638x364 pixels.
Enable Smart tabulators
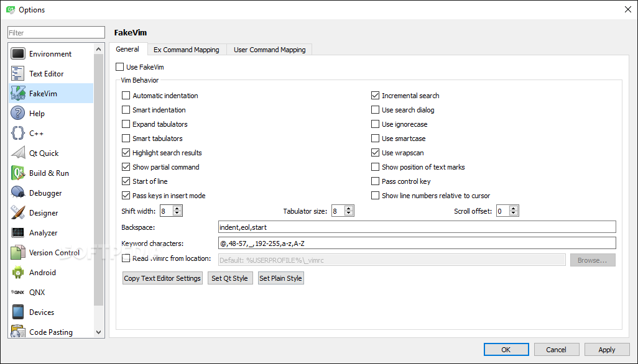pos(126,138)
